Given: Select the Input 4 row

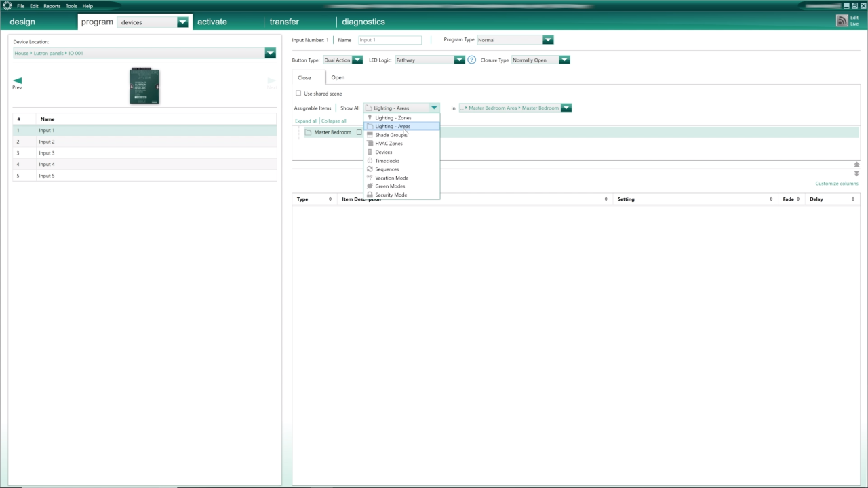Looking at the screenshot, I should point(144,164).
